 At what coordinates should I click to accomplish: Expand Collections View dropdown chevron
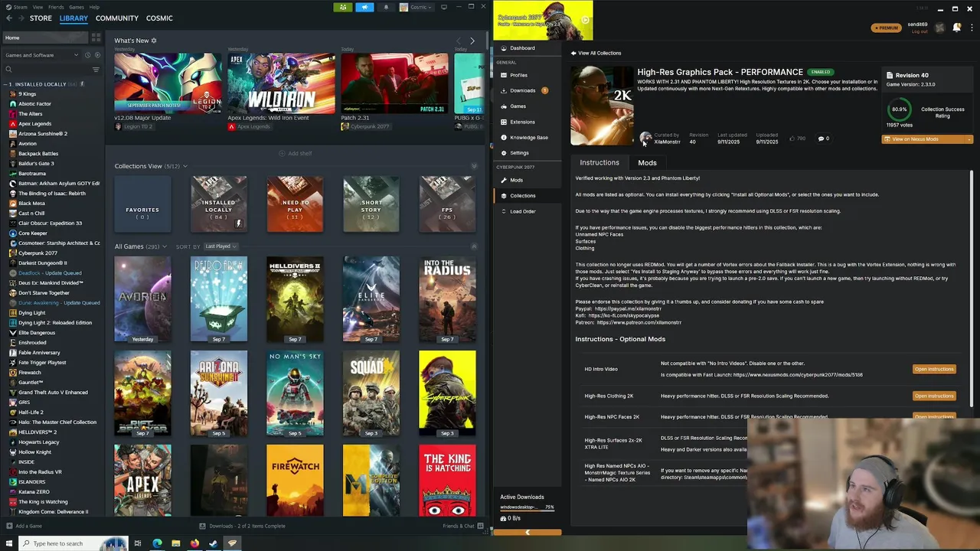pyautogui.click(x=185, y=166)
